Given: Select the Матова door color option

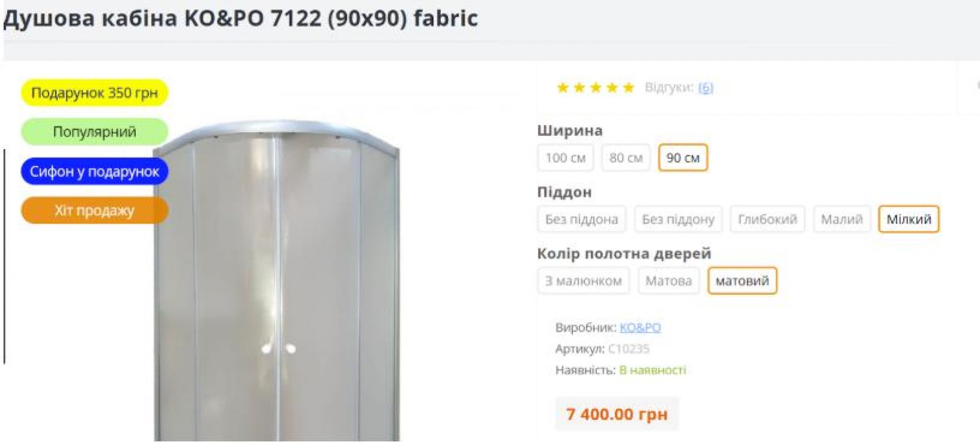Looking at the screenshot, I should 669,280.
